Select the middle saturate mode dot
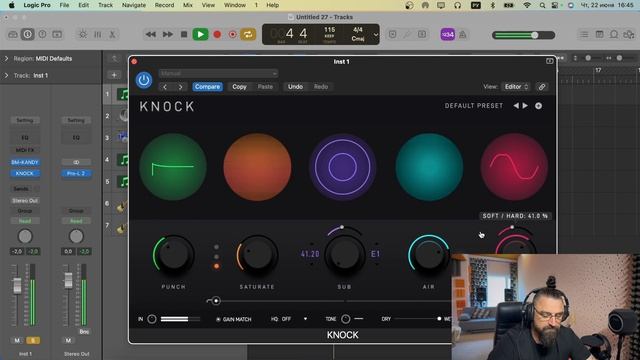The height and width of the screenshot is (360, 640). pos(216,257)
